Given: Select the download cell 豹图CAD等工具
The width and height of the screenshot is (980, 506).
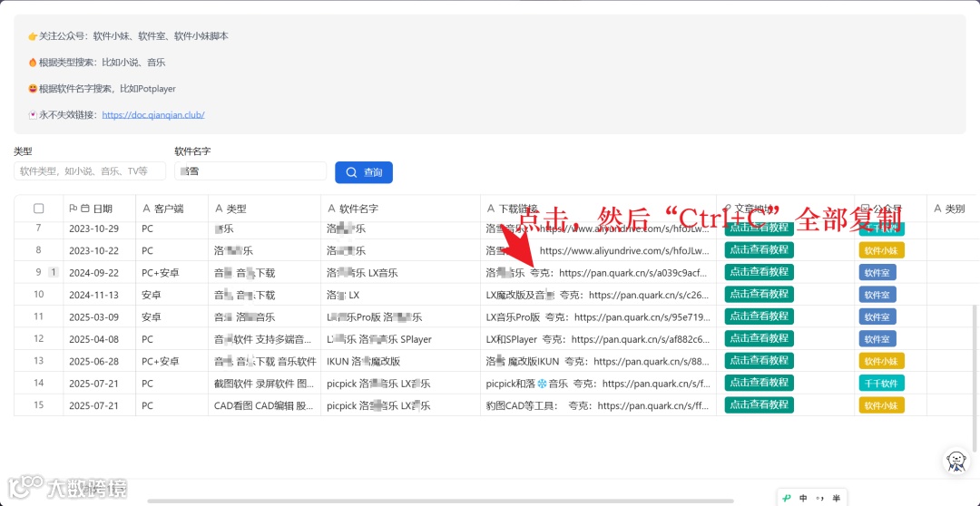Looking at the screenshot, I should tap(598, 405).
